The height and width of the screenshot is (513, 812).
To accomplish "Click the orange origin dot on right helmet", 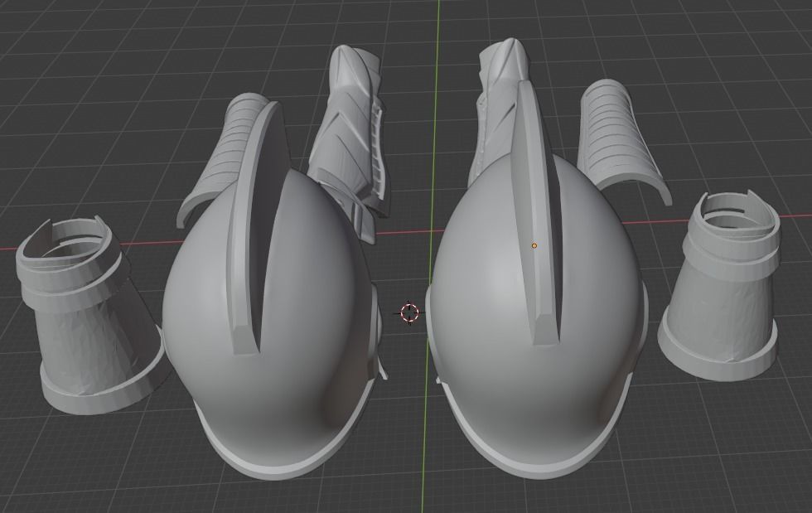I will tap(534, 245).
